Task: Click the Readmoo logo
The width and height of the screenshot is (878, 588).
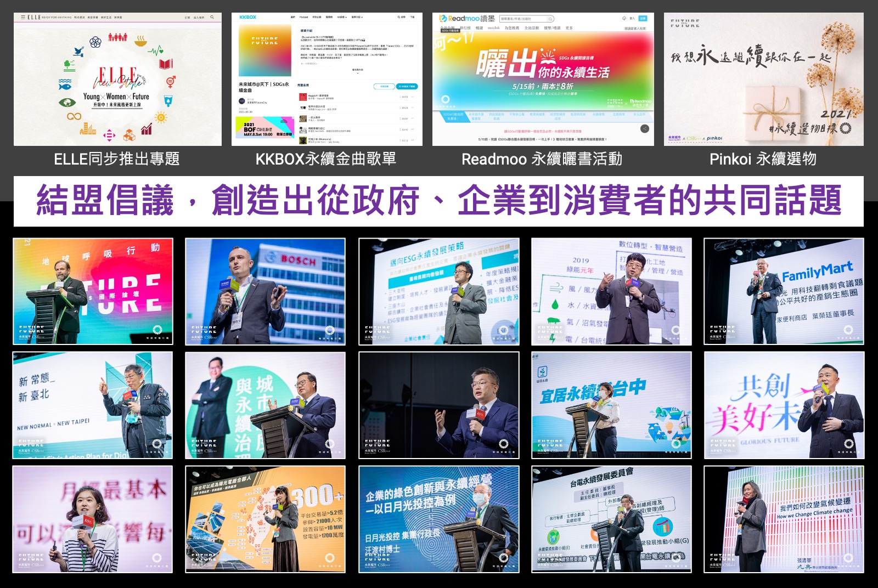Action: coord(466,18)
